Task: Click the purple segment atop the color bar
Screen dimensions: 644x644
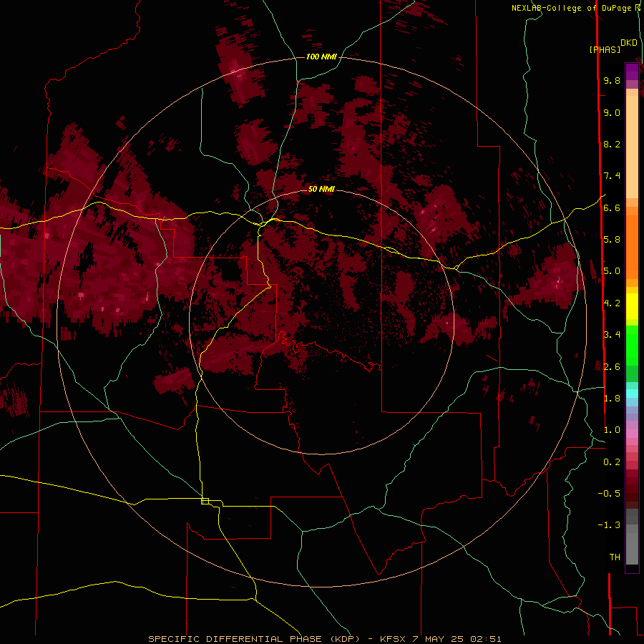Action: click(632, 72)
